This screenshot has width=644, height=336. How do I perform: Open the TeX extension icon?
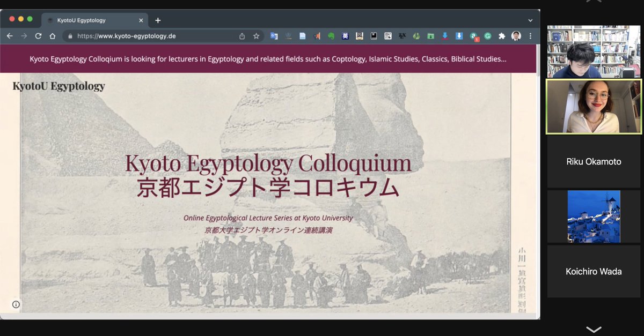tap(402, 36)
